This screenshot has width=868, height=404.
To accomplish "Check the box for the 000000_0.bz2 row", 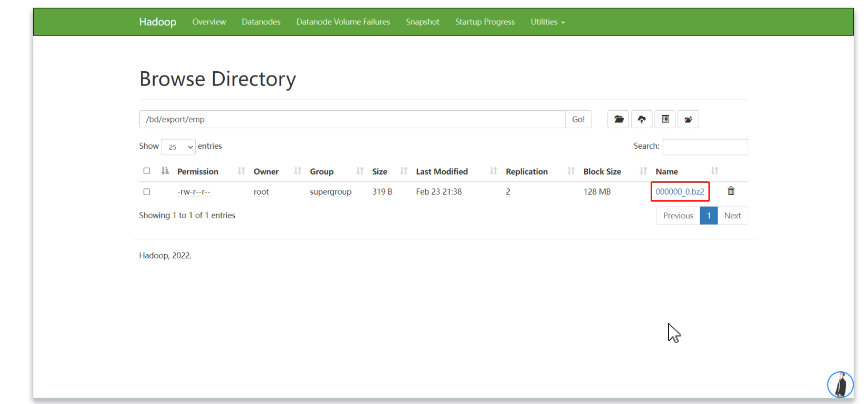I will 147,192.
